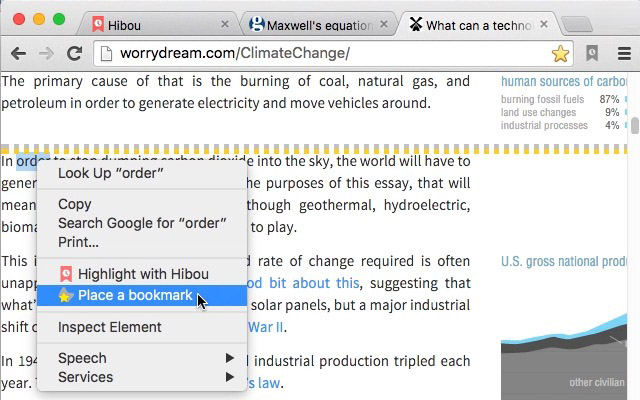640x400 pixels.
Task: Click the 9% value for land use
Action: 612,112
